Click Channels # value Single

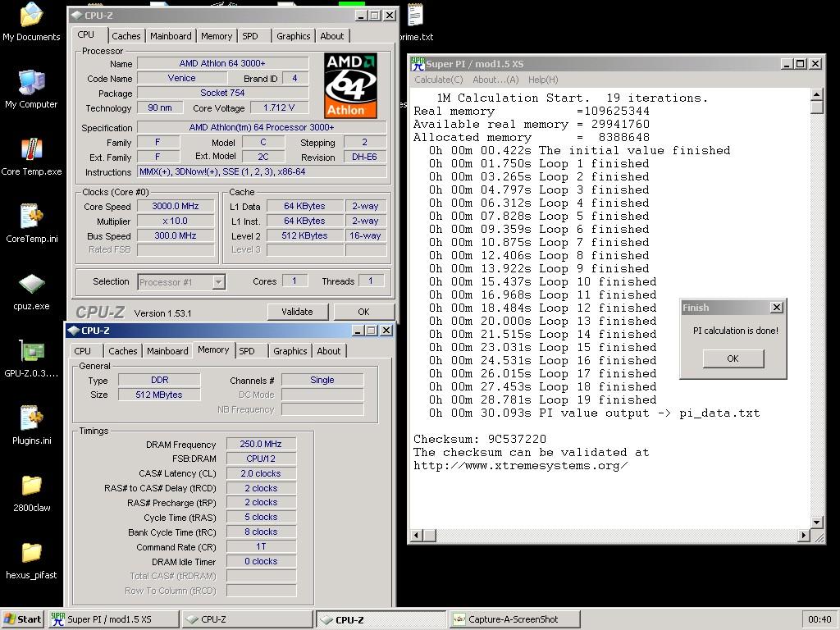point(322,380)
